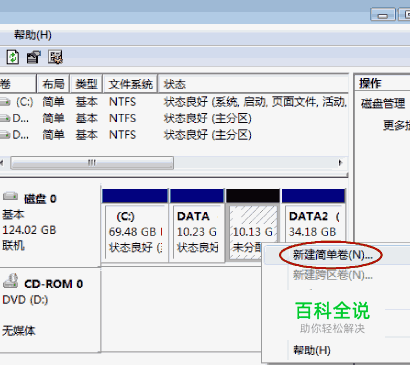Select 新建简单卷(N)... in context menu

tap(332, 255)
